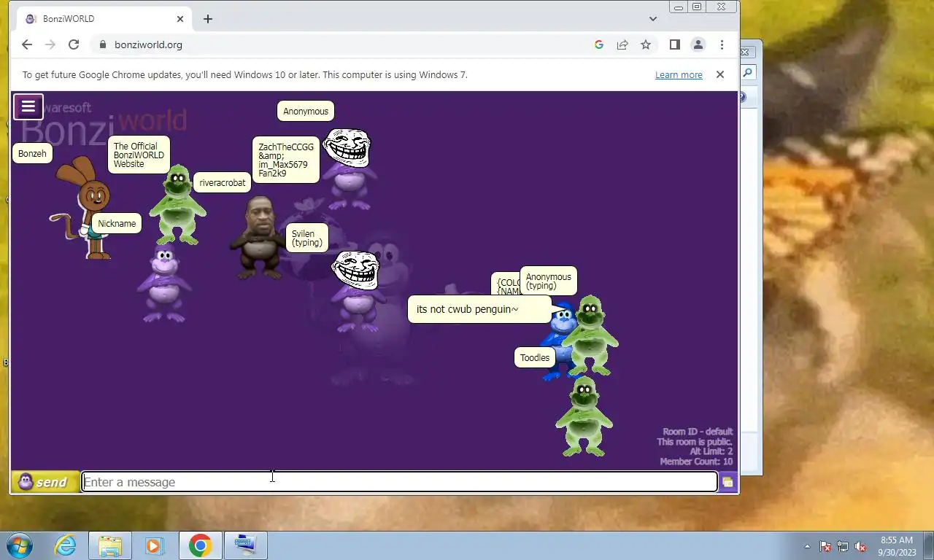Share this page icon in Chrome

[622, 44]
